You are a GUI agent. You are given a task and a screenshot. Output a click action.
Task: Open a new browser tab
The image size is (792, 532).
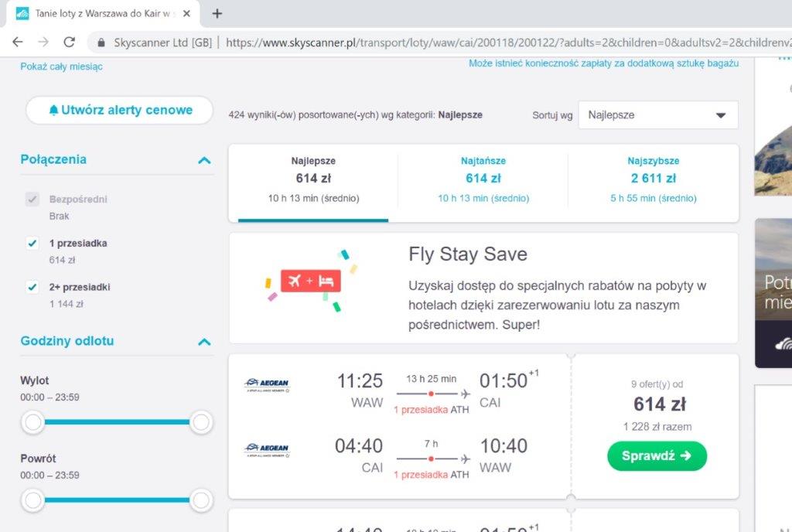(217, 14)
